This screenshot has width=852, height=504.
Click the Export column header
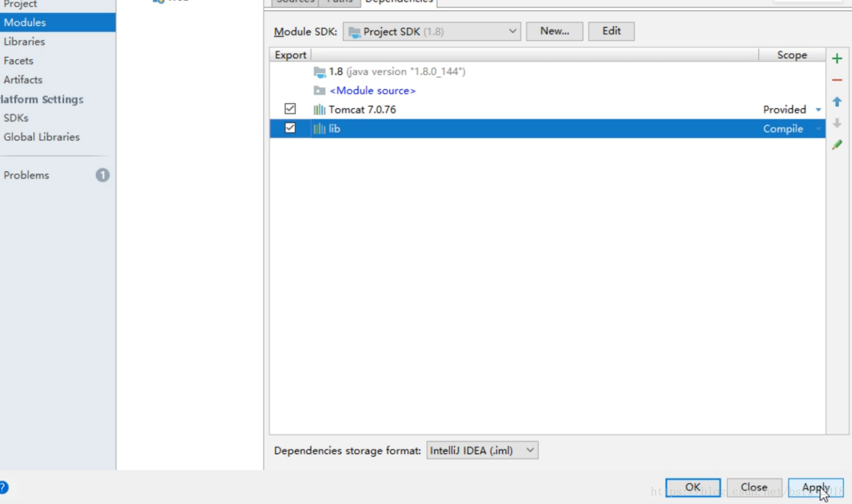point(290,55)
